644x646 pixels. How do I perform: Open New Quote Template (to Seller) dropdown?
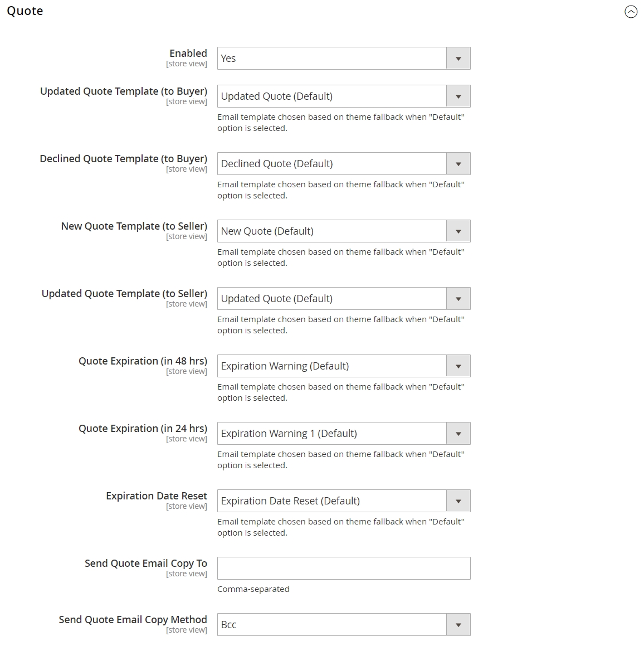coord(343,231)
